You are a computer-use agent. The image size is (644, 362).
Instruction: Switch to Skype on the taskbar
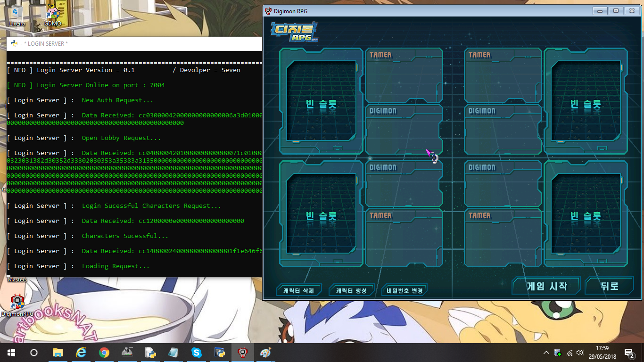197,353
